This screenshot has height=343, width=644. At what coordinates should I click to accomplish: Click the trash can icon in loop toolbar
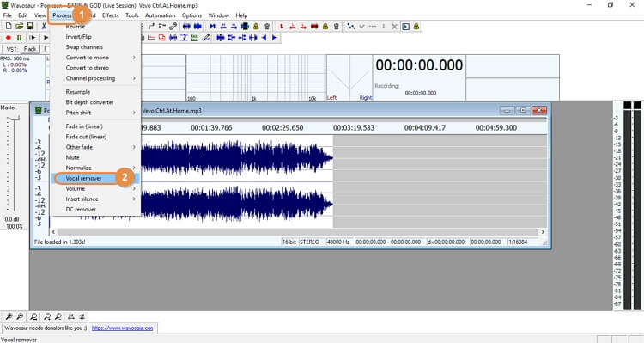336,26
